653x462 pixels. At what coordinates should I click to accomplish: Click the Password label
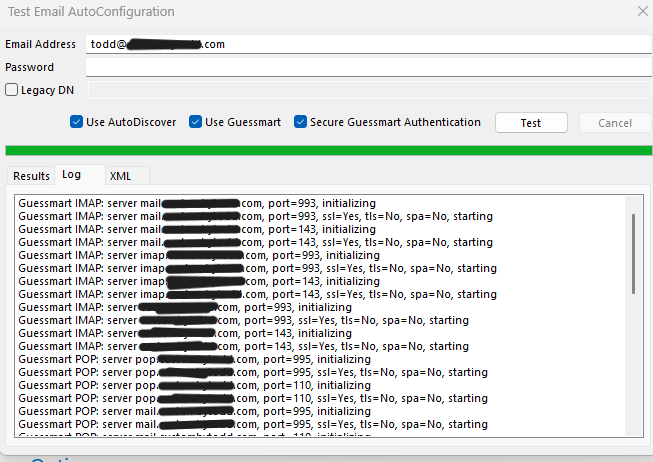[29, 67]
